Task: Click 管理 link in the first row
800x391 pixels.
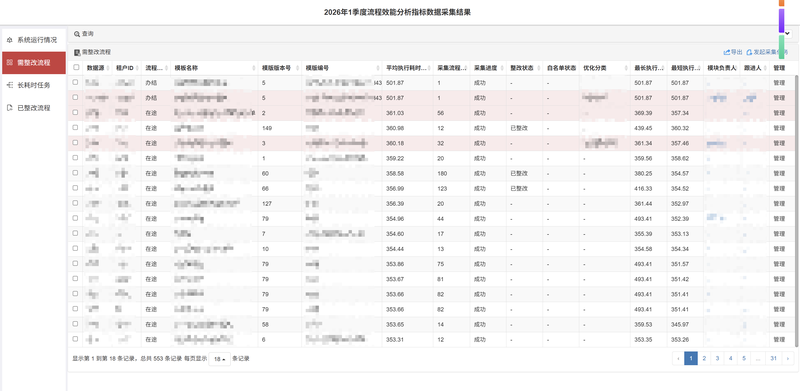Action: [779, 83]
